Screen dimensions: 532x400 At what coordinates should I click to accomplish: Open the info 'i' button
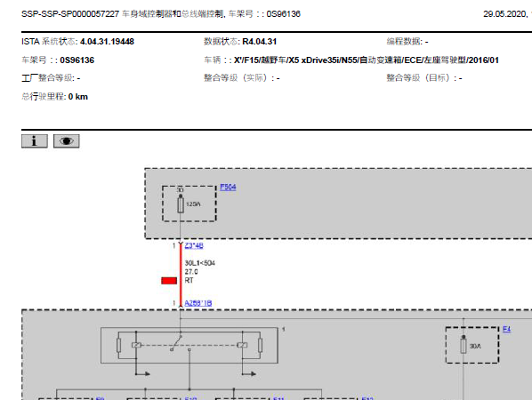(35, 141)
